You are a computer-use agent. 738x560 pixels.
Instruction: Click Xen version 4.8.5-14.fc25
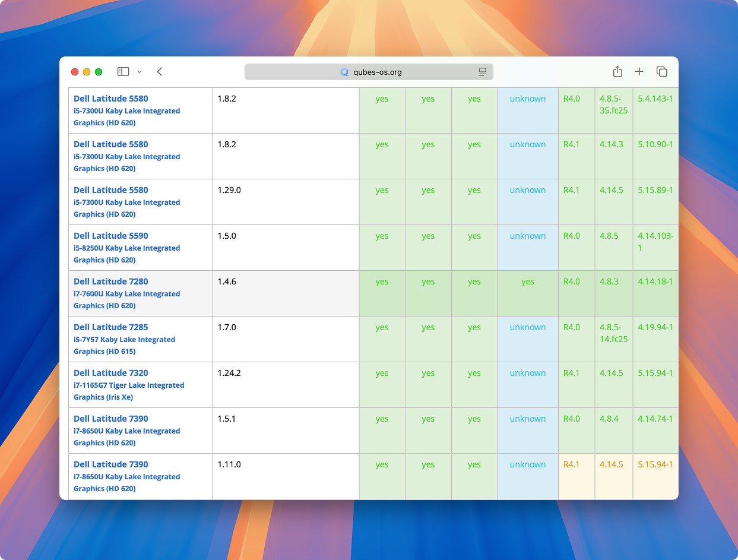tap(614, 333)
